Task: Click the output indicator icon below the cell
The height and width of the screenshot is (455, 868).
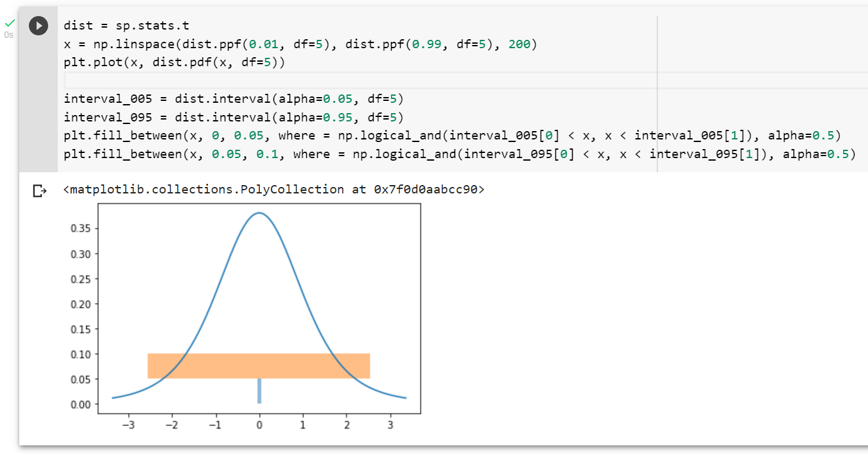Action: coord(39,190)
